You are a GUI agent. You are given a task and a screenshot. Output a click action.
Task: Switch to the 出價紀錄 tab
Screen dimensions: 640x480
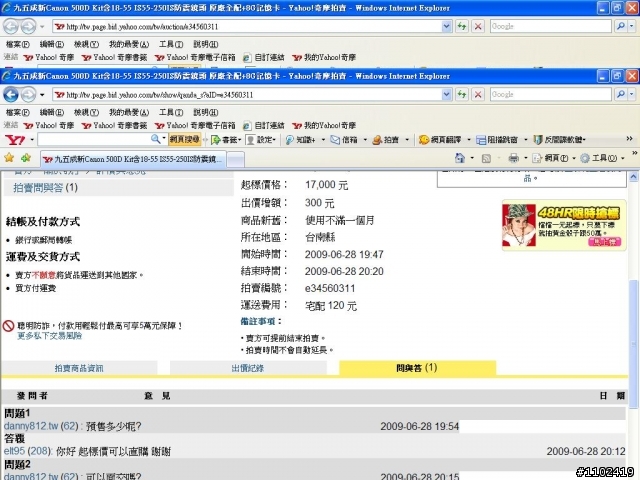coord(248,368)
